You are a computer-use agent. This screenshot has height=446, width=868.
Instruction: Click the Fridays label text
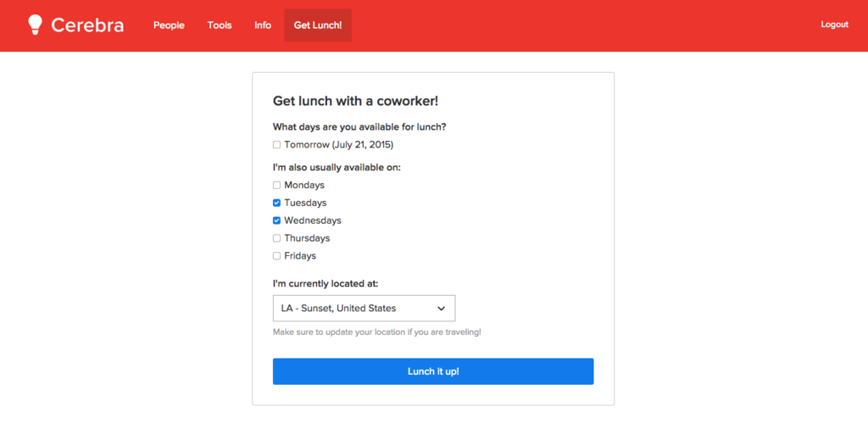pos(301,256)
